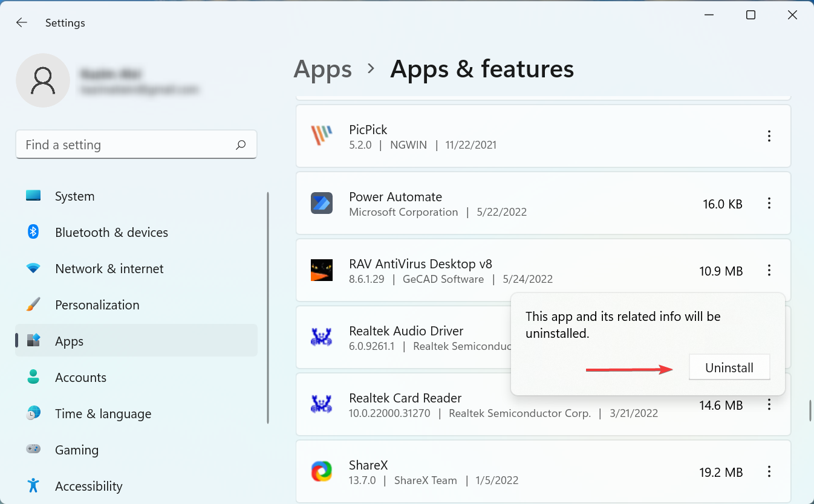
Task: Open more options for ShareX
Action: pyautogui.click(x=769, y=472)
